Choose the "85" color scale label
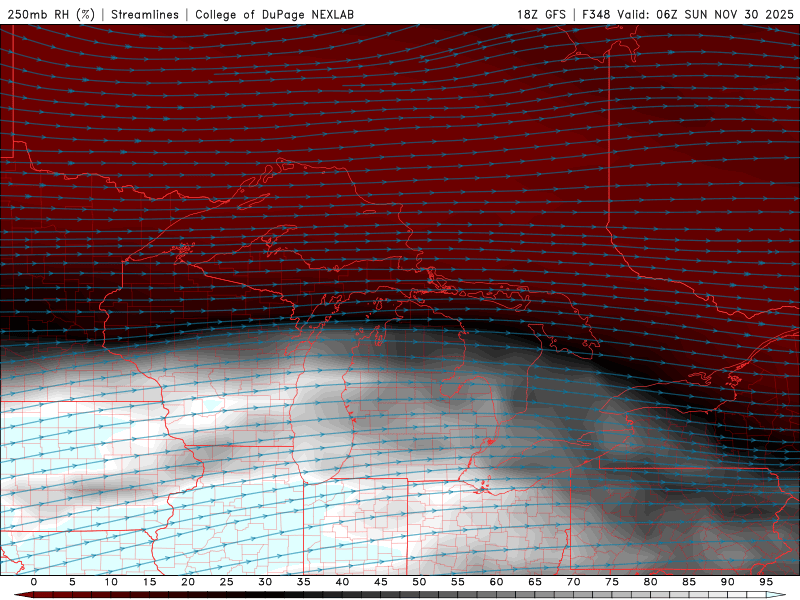Viewport: 800px width, 600px height. pyautogui.click(x=689, y=582)
